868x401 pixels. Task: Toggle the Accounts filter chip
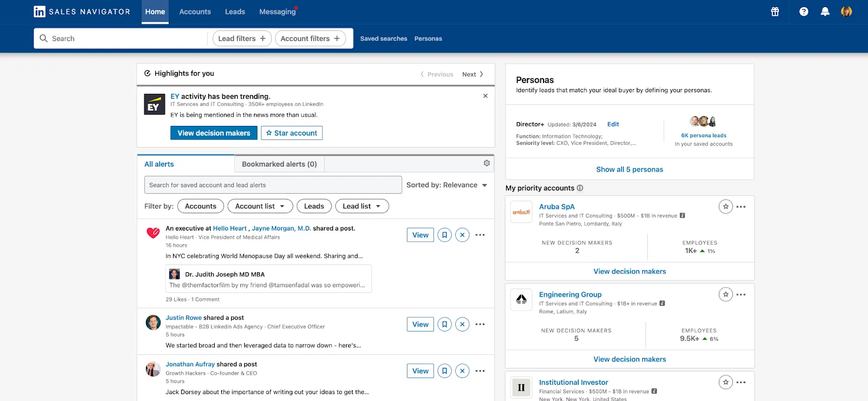coord(200,206)
